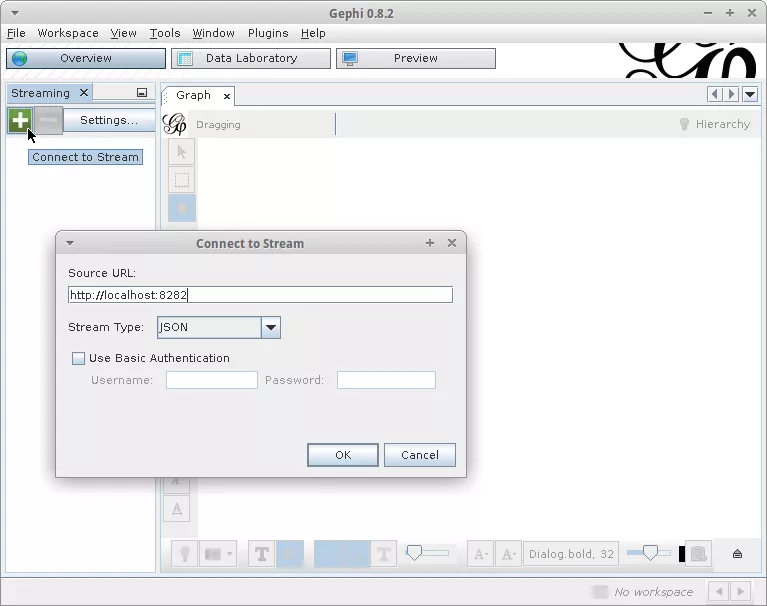Click the No workspace status text
767x606 pixels.
point(654,592)
